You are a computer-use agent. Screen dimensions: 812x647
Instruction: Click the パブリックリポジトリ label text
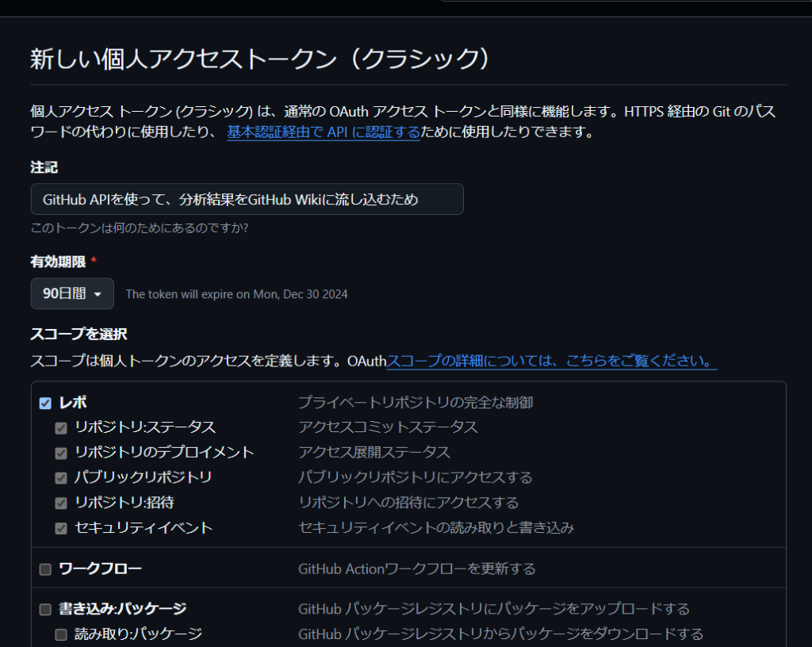(x=143, y=477)
